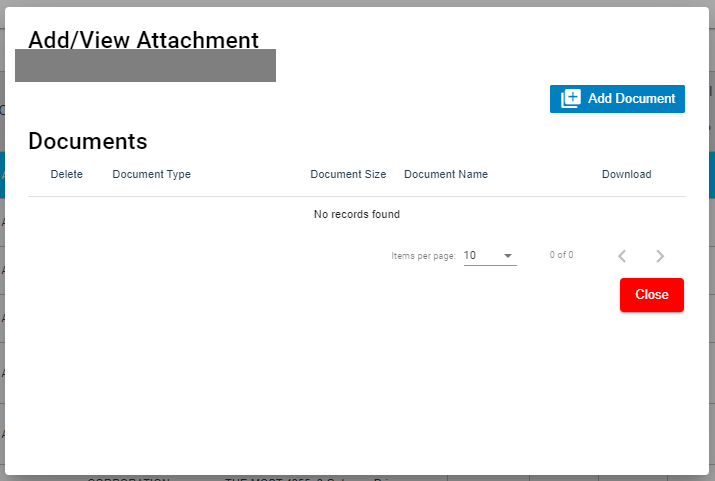This screenshot has height=481, width=715.
Task: Click the Document Name column header
Action: (x=446, y=175)
